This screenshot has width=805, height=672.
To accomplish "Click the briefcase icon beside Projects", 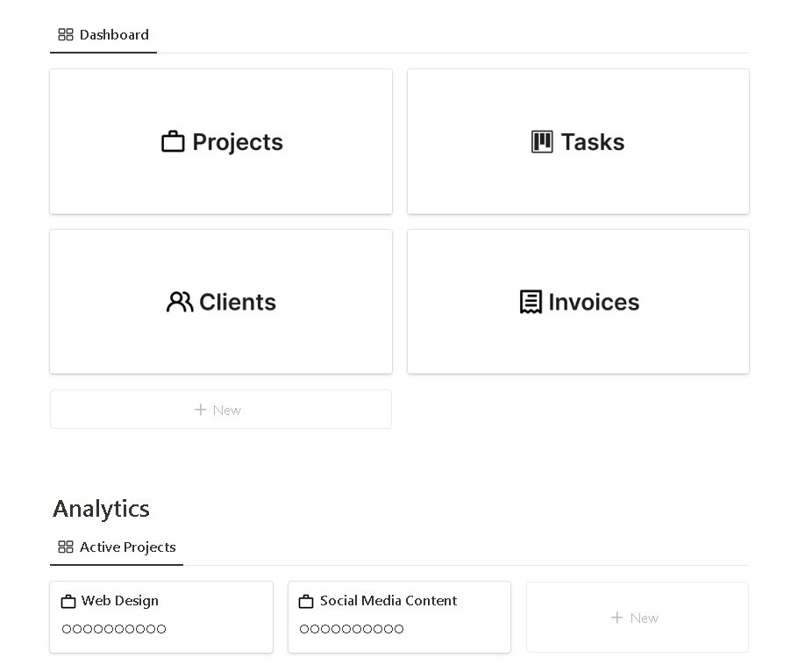I will point(173,142).
